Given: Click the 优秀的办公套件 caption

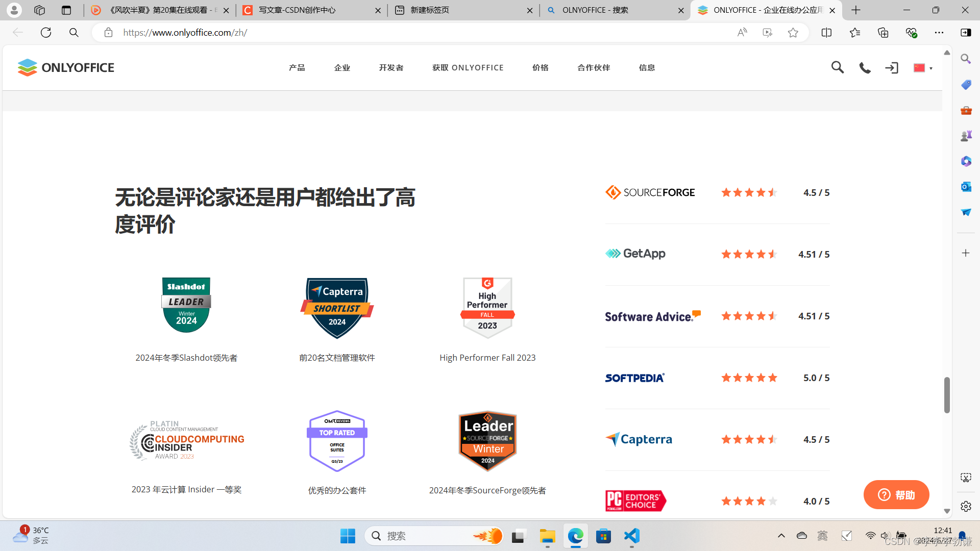Looking at the screenshot, I should (x=337, y=490).
